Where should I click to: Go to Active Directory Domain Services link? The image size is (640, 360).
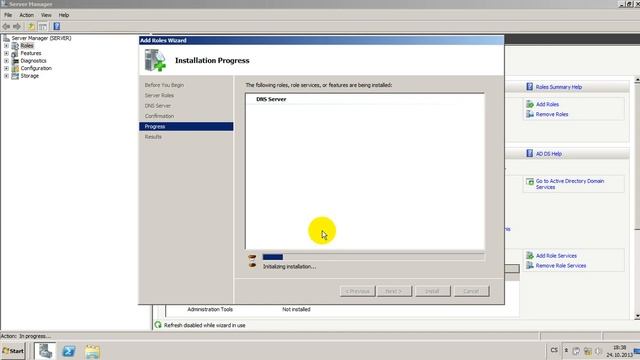(570, 184)
